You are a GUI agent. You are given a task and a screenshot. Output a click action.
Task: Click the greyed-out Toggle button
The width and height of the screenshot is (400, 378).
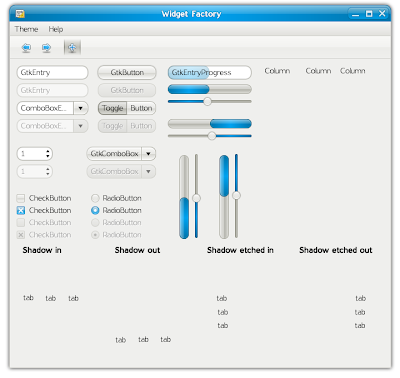113,126
